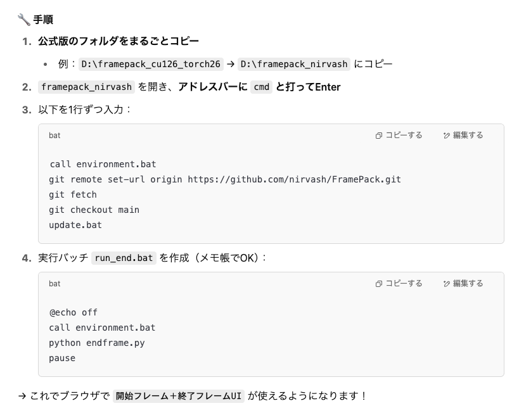This screenshot has height=420, width=519.
Task: Click the pencil edit icon in the first code block
Action: coord(447,136)
